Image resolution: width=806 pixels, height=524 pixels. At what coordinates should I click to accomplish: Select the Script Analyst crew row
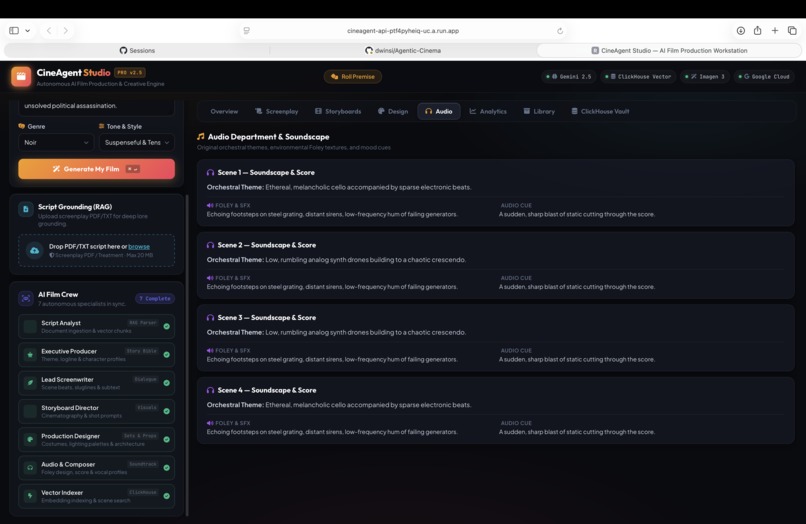point(97,327)
